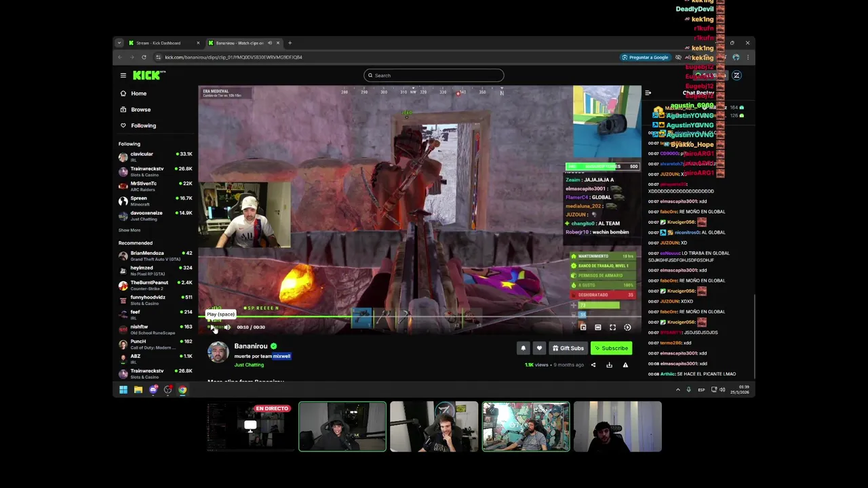Report the clip via warning triangle icon

625,365
